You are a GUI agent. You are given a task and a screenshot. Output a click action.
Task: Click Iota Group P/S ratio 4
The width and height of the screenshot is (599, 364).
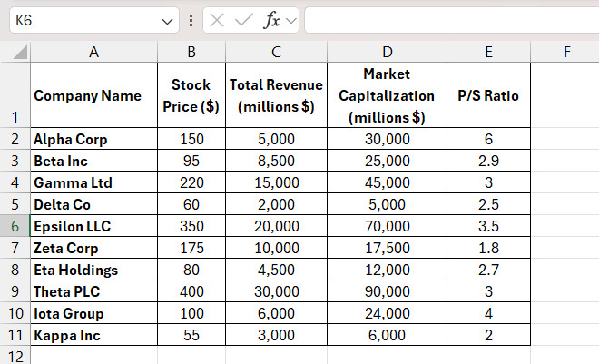(x=488, y=313)
